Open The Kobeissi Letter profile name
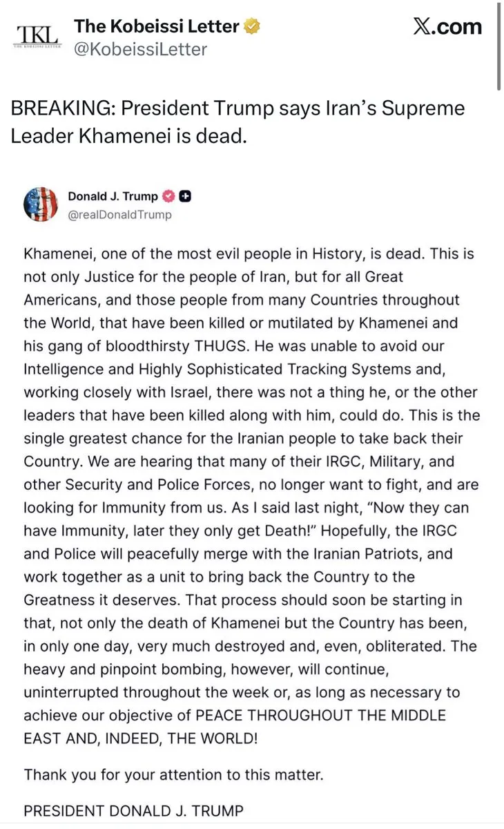 157,27
